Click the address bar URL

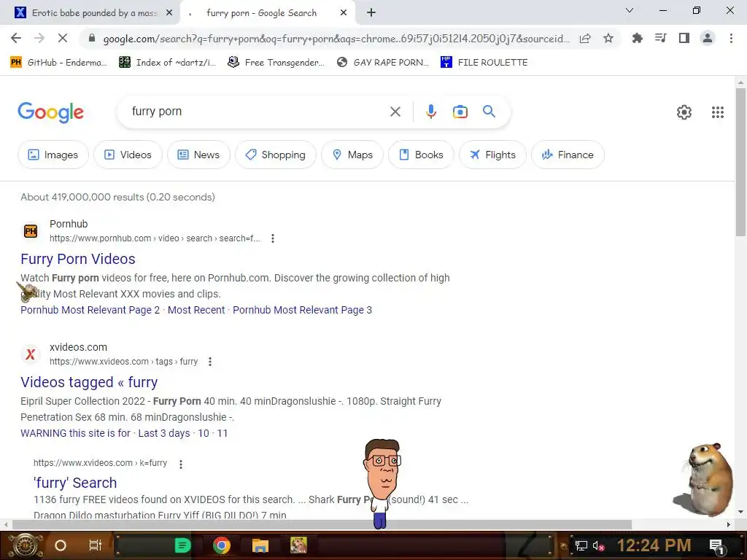point(336,39)
